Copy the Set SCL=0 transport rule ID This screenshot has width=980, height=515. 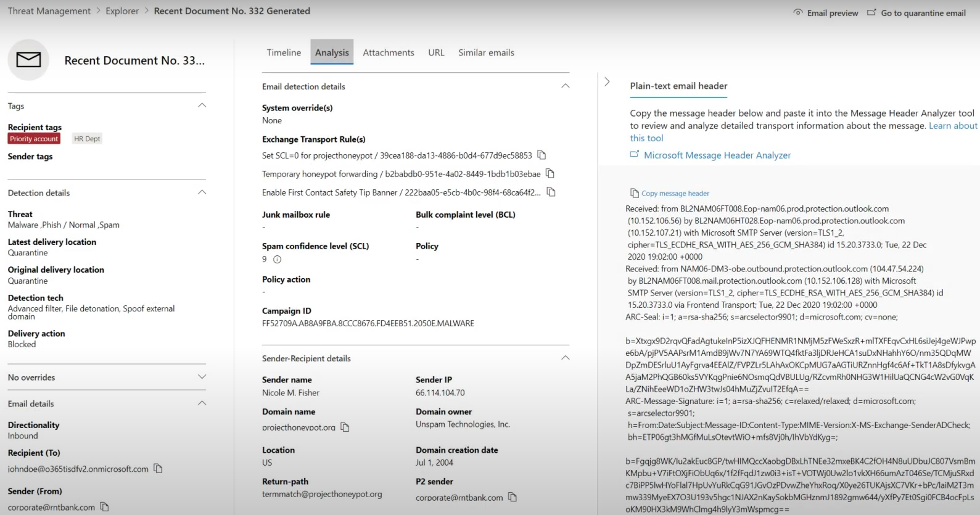tap(541, 155)
